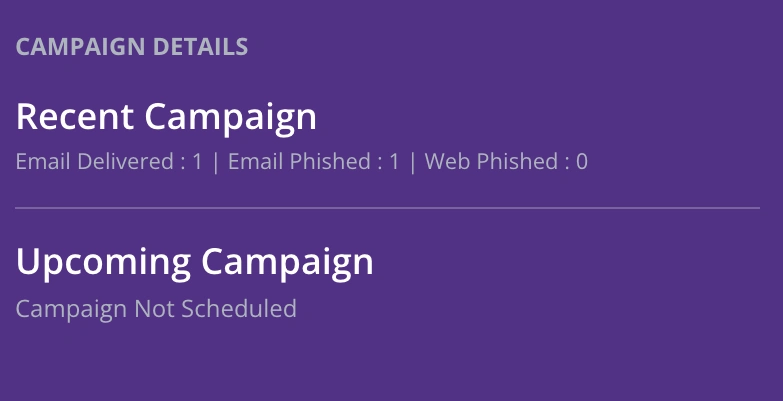Open the Upcoming Campaign heading
Image resolution: width=783 pixels, height=401 pixels.
point(195,262)
